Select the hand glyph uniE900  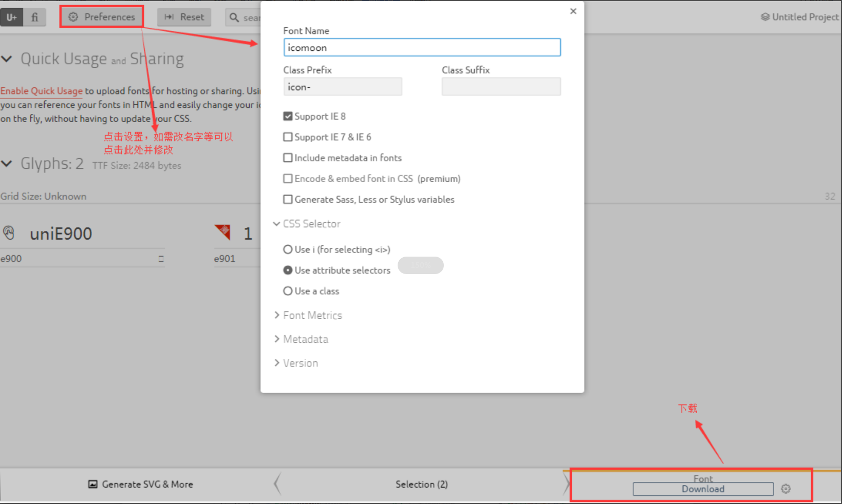coord(9,232)
